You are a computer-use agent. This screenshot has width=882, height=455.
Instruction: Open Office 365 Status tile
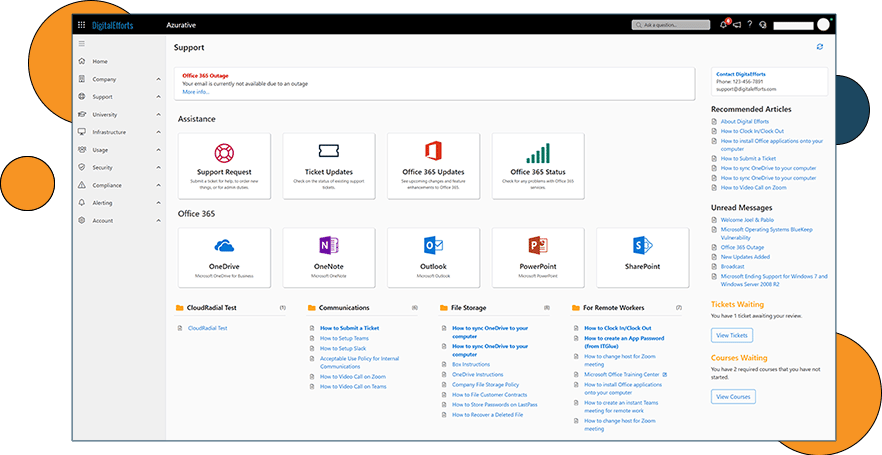[538, 166]
